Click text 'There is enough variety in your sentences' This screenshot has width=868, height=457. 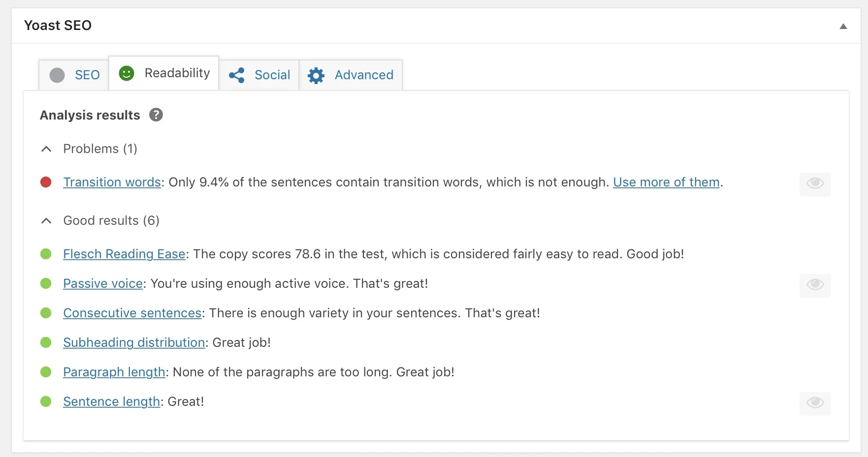(x=333, y=313)
